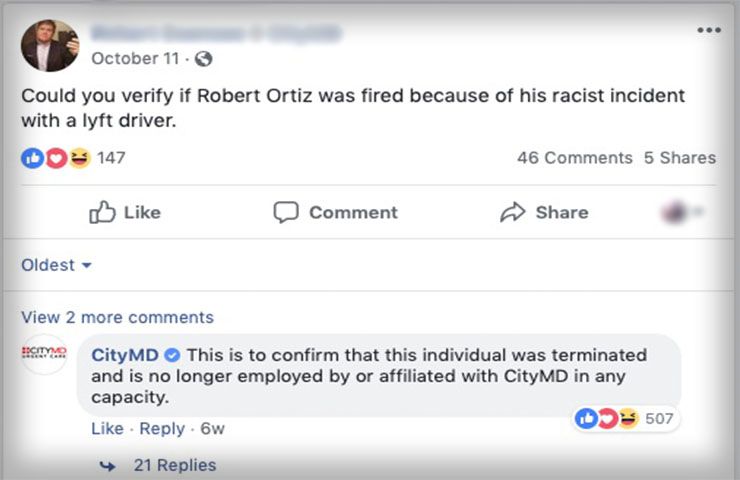View the 5 Shares list
This screenshot has height=480, width=740.
click(x=680, y=158)
